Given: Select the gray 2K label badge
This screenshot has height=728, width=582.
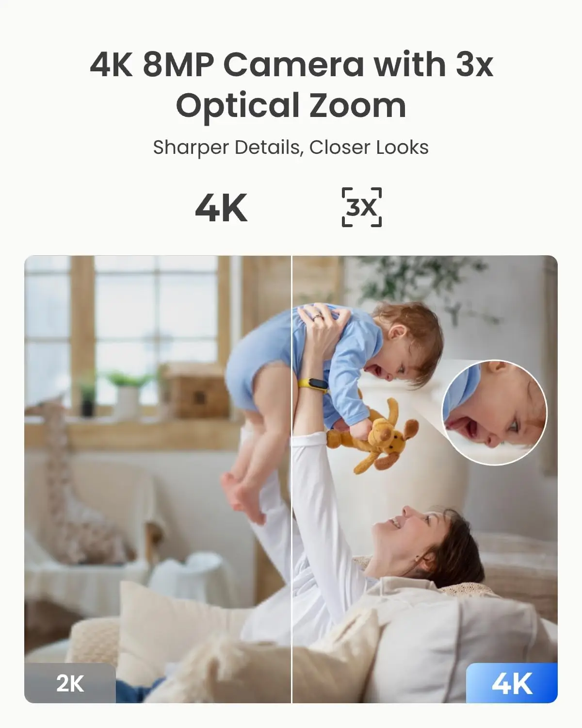Looking at the screenshot, I should tap(70, 683).
